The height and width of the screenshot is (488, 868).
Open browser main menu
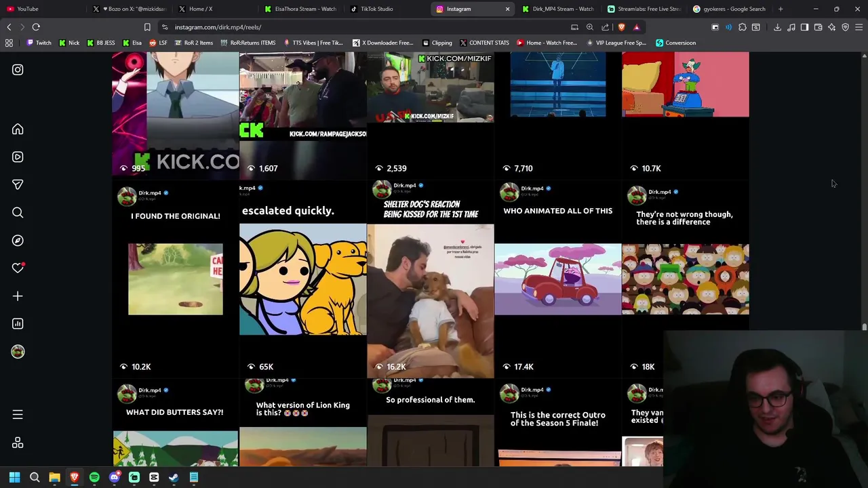(859, 27)
